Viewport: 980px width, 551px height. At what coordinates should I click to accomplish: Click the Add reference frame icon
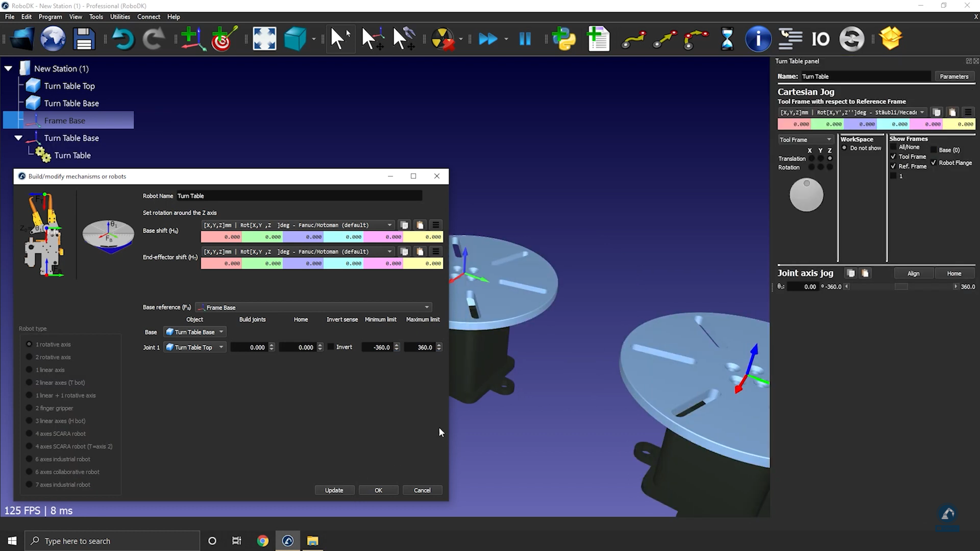pyautogui.click(x=192, y=39)
